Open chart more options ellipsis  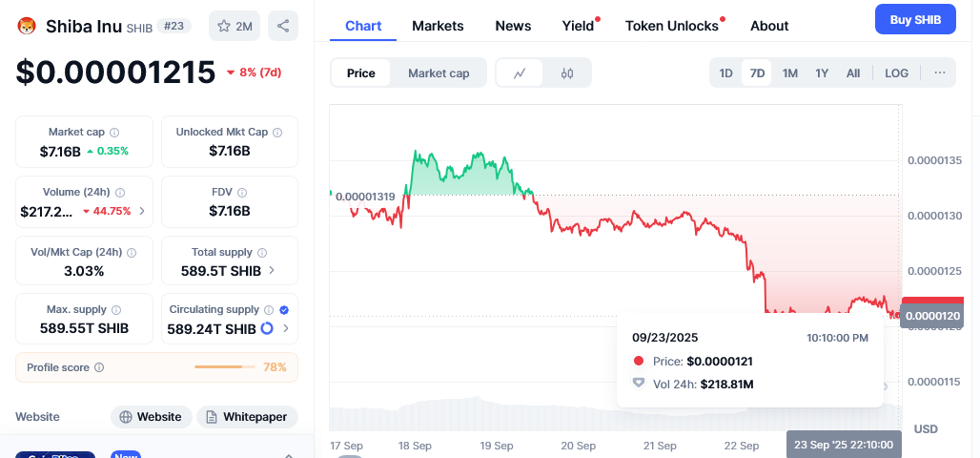939,73
